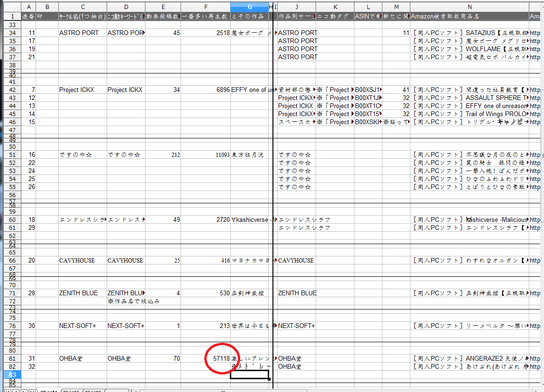This screenshot has width=544, height=392.
Task: Click the cell 'B00XSJ1' in column L
Action: pos(368,90)
